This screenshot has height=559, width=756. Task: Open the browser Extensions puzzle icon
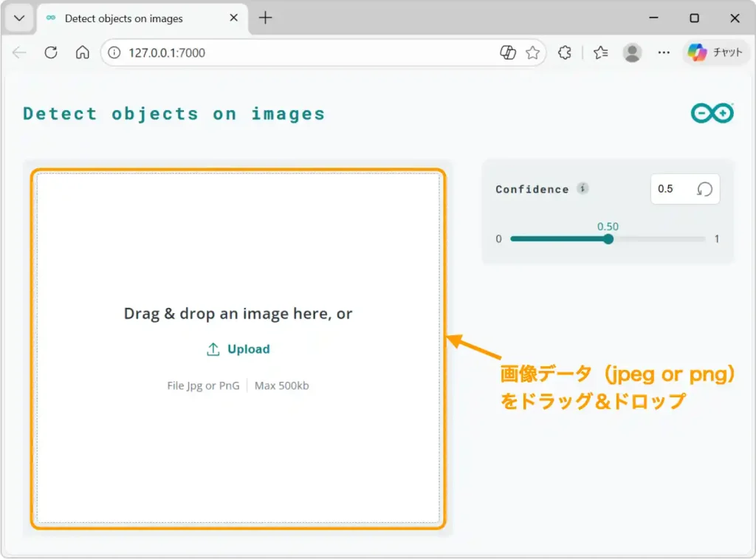(x=564, y=52)
